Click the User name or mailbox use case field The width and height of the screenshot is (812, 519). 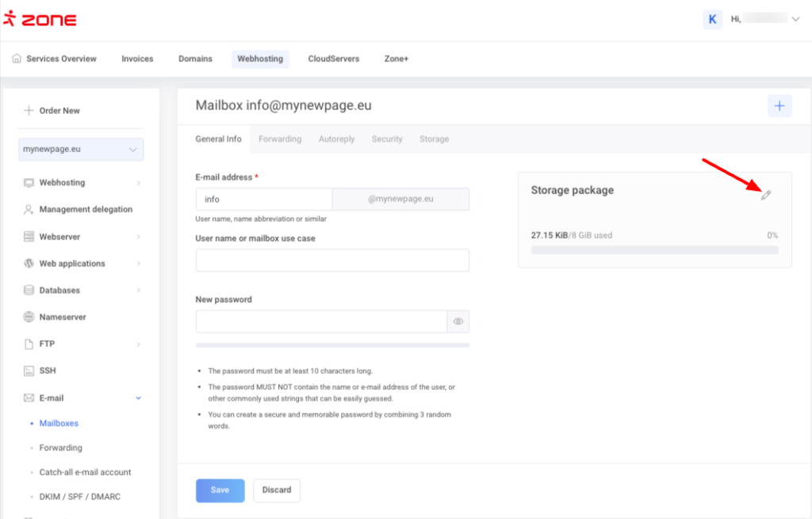coord(332,261)
